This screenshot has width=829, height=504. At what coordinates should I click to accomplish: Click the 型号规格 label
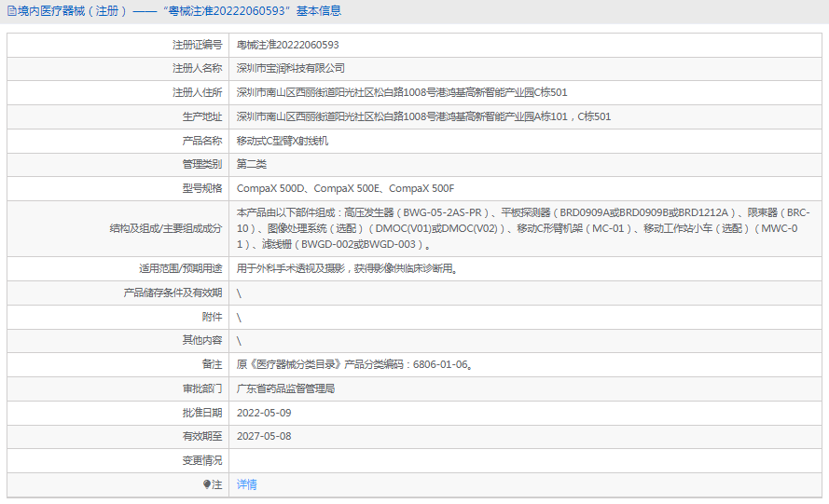click(x=202, y=188)
